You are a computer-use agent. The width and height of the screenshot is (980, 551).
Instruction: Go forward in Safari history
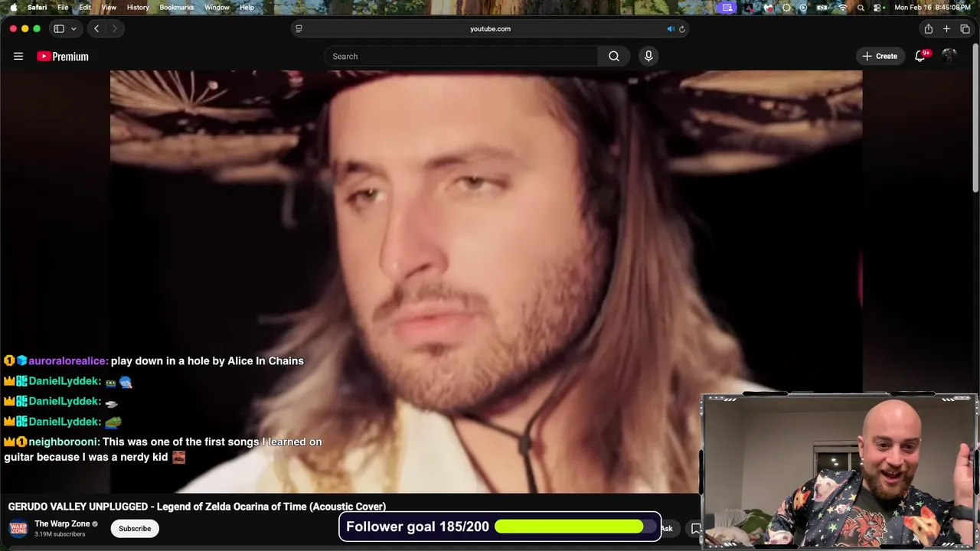[115, 28]
